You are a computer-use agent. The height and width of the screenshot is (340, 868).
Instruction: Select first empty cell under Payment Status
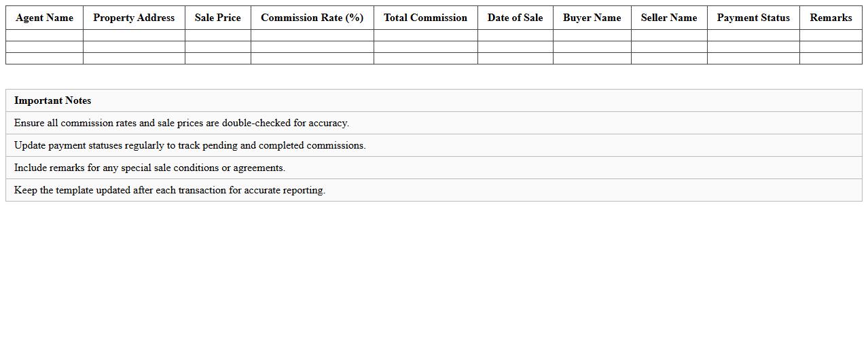[753, 35]
